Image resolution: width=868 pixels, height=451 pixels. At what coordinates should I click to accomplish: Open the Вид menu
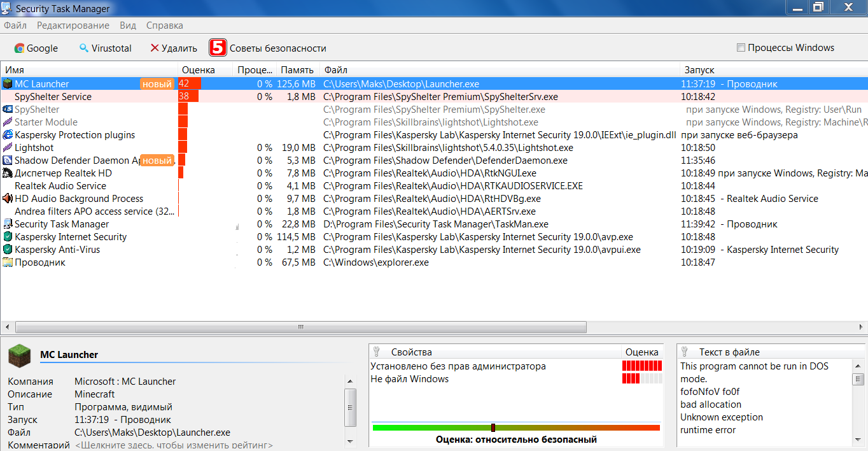(x=128, y=25)
